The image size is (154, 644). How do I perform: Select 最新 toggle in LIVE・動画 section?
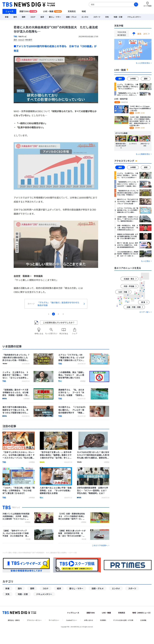(120, 79)
